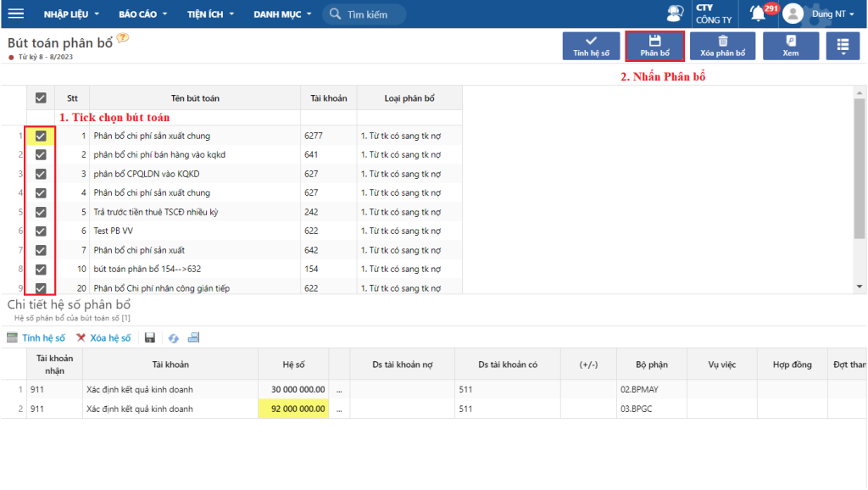
Task: Click the user avatar icon
Action: (793, 14)
